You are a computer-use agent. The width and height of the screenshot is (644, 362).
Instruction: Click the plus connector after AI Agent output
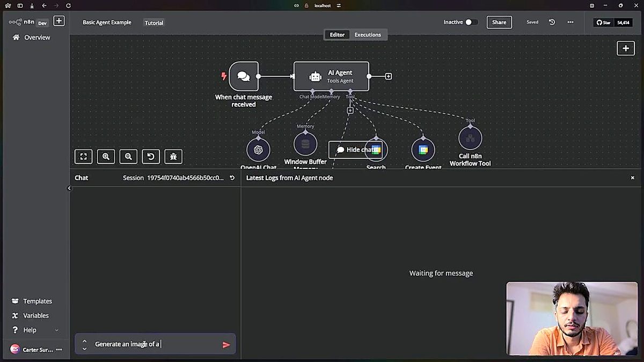tap(389, 76)
